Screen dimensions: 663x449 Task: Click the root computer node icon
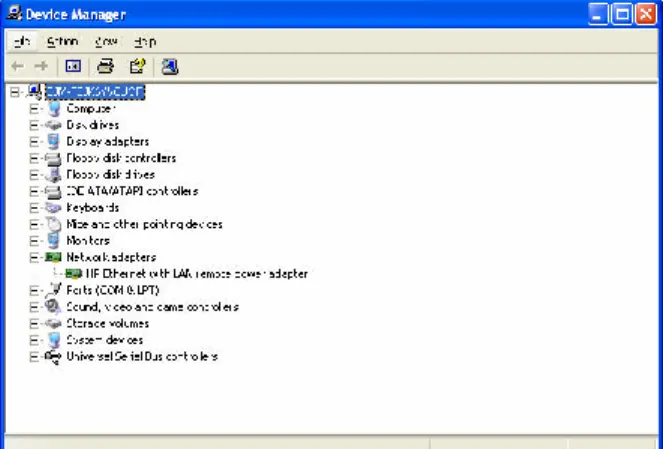tap(34, 92)
